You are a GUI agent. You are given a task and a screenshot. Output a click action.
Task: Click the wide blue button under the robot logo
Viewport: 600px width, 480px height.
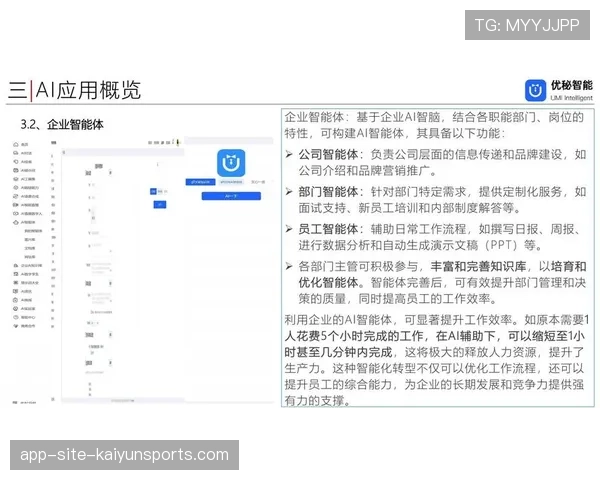pos(231,196)
